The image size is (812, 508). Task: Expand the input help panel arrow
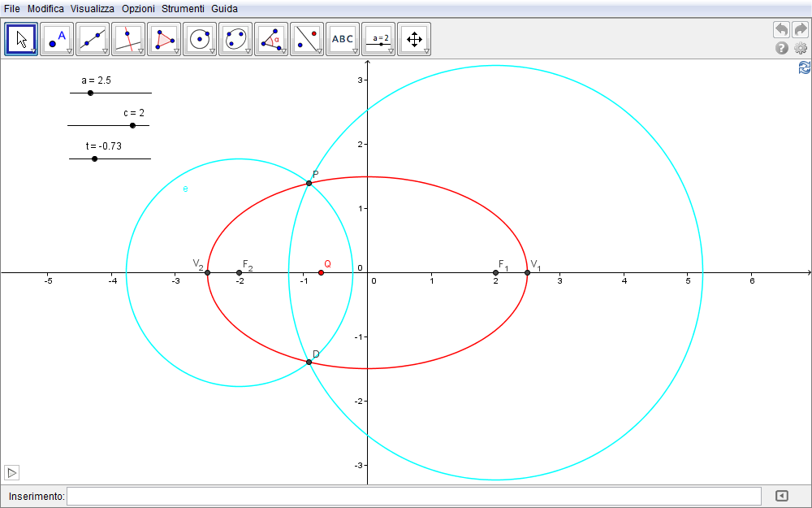(782, 496)
